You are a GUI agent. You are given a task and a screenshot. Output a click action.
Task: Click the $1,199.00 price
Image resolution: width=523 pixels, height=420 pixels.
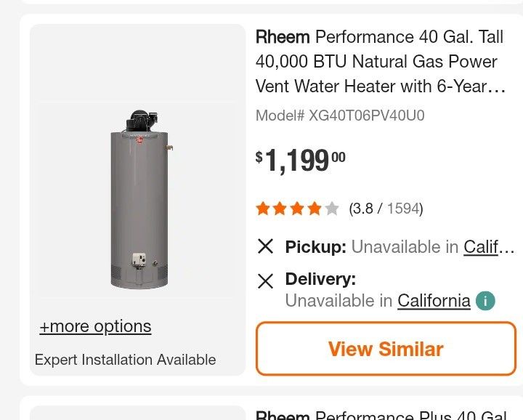(301, 161)
